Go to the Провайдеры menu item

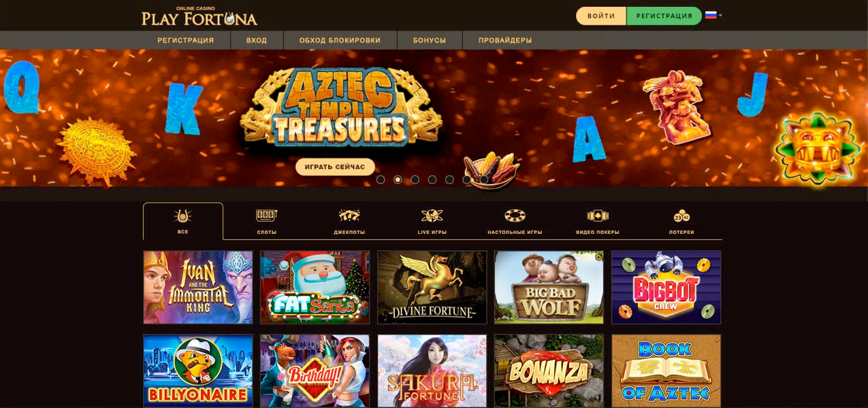click(x=505, y=40)
